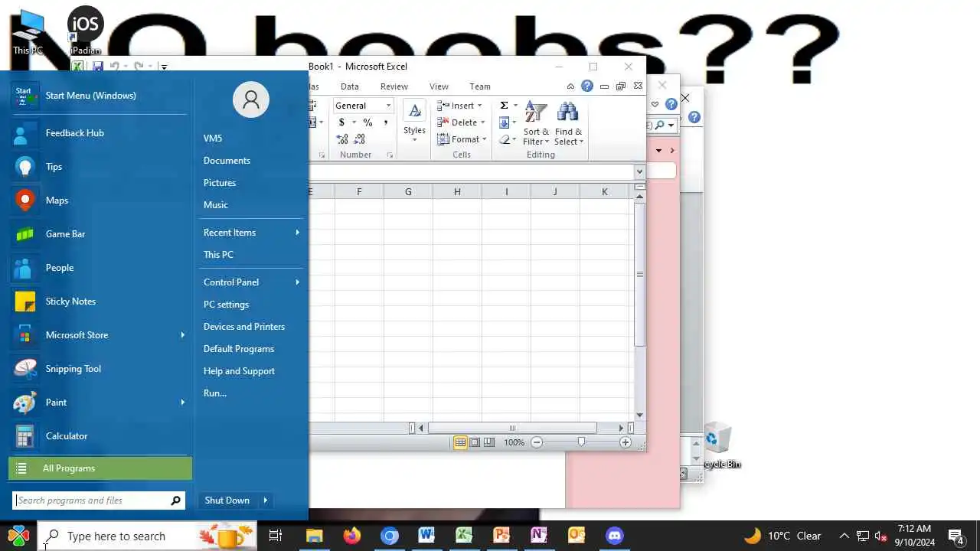980x551 pixels.
Task: Save the workbook via Quick Access Toolbar
Action: 98,67
